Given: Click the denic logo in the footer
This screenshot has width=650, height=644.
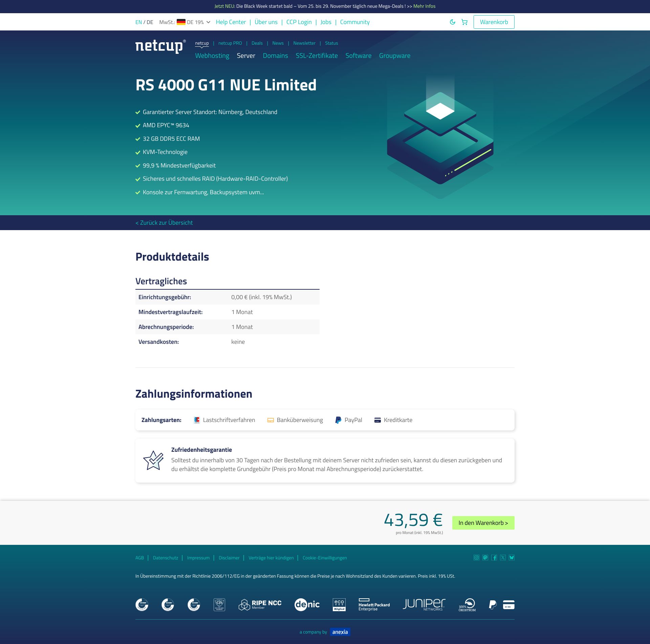Looking at the screenshot, I should tap(307, 605).
